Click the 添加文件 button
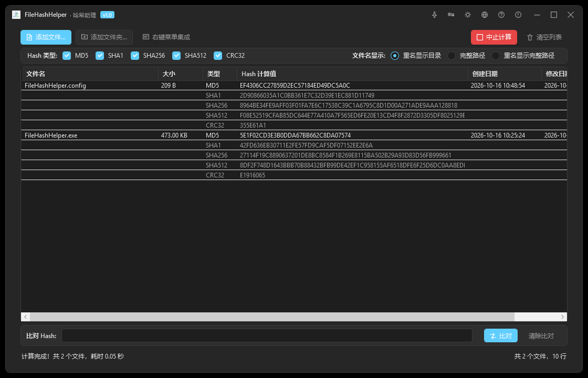This screenshot has width=588, height=378. [x=46, y=37]
